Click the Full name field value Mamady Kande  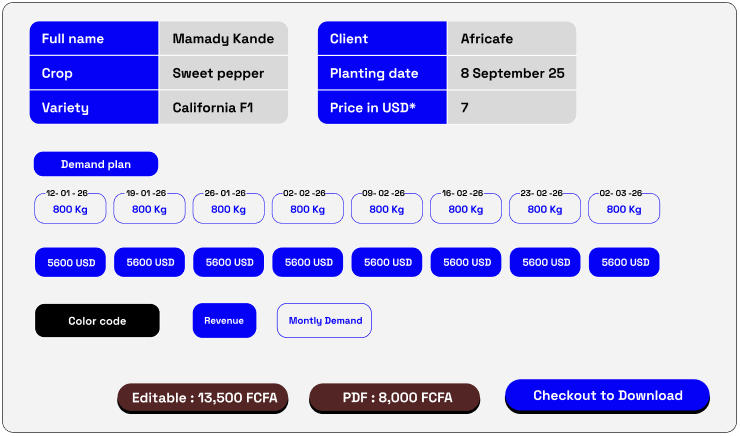(x=222, y=39)
